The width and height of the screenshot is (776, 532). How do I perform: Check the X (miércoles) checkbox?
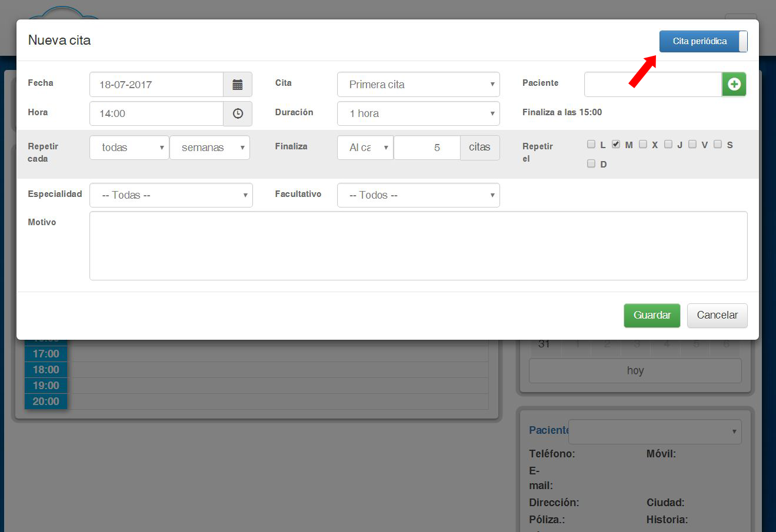click(x=643, y=144)
